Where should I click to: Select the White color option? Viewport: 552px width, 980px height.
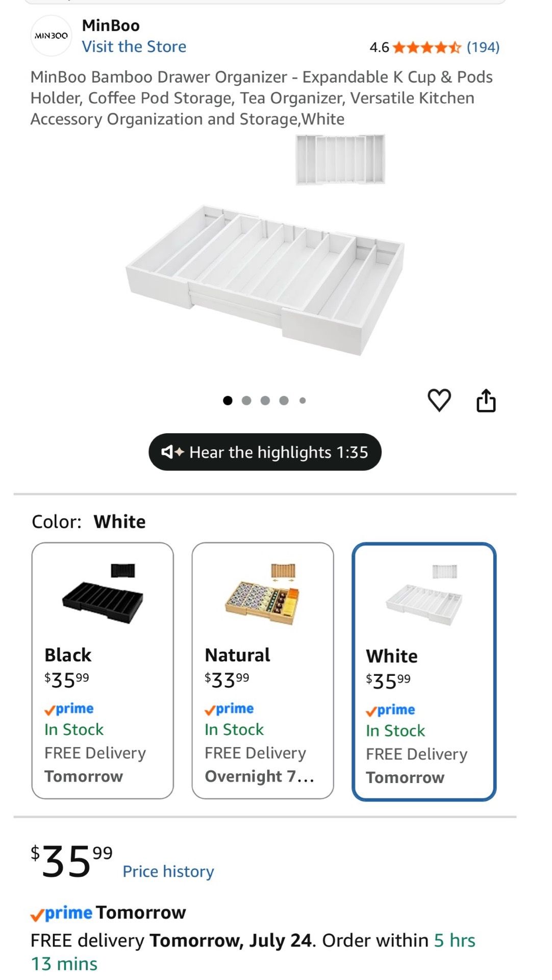(x=424, y=672)
